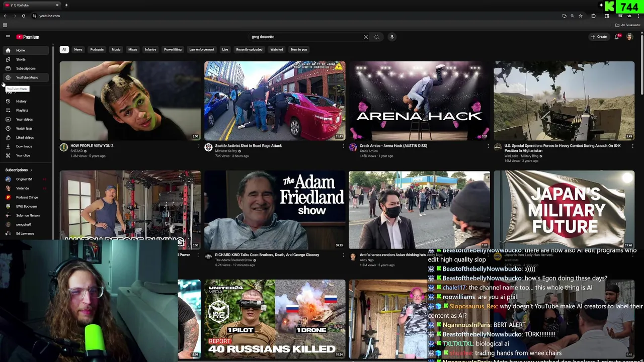Open options for HOW PEOPLE VIEW YOU 2
This screenshot has height=362, width=644.
tap(199, 146)
